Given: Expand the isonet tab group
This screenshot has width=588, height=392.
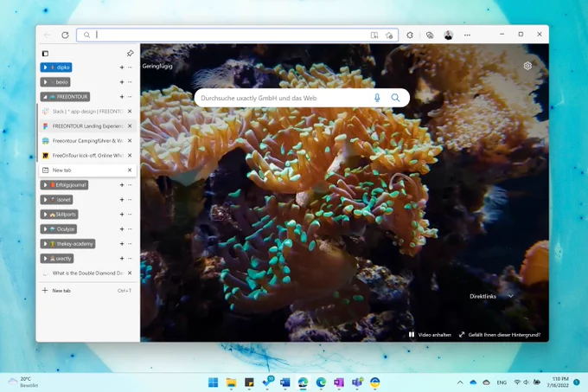Looking at the screenshot, I should [45, 200].
